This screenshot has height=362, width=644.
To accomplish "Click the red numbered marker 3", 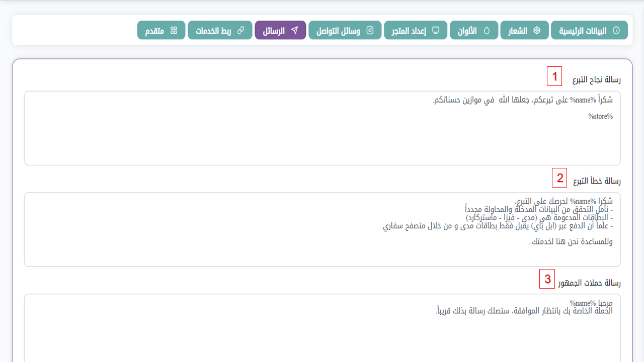I will (x=547, y=279).
